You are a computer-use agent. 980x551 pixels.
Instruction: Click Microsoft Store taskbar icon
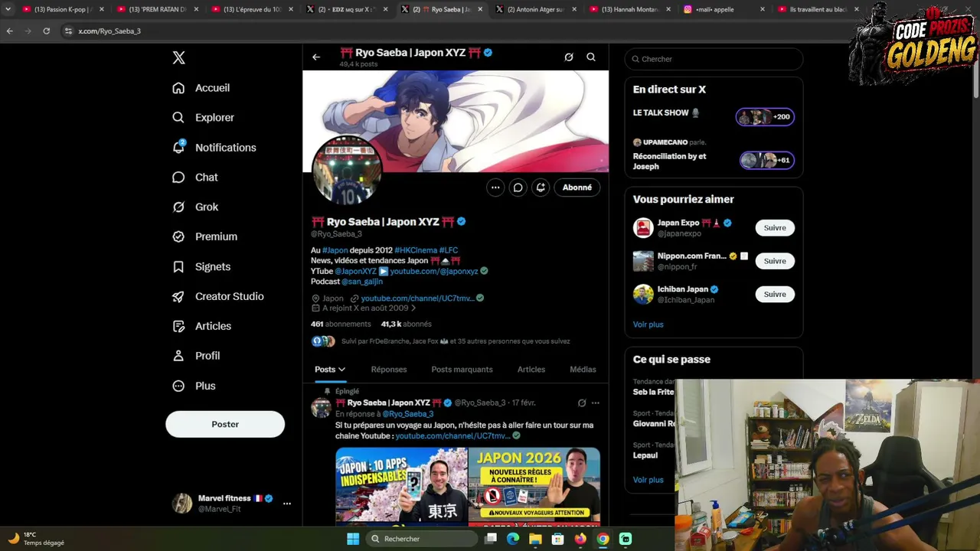(x=558, y=539)
